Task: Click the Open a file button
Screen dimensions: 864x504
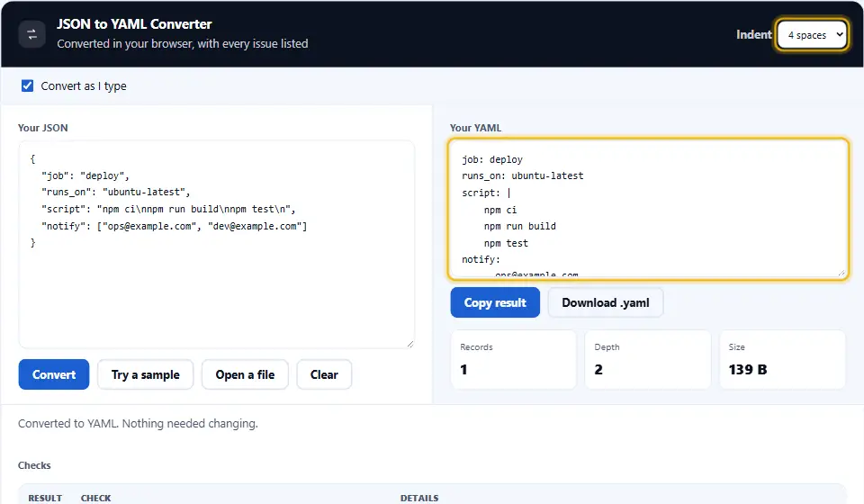Action: tap(245, 374)
